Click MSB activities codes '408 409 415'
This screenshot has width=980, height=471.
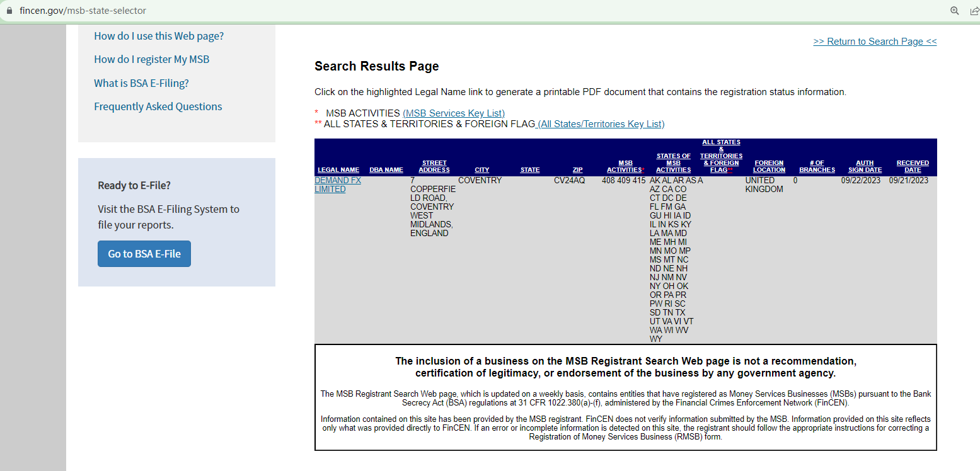pos(624,181)
